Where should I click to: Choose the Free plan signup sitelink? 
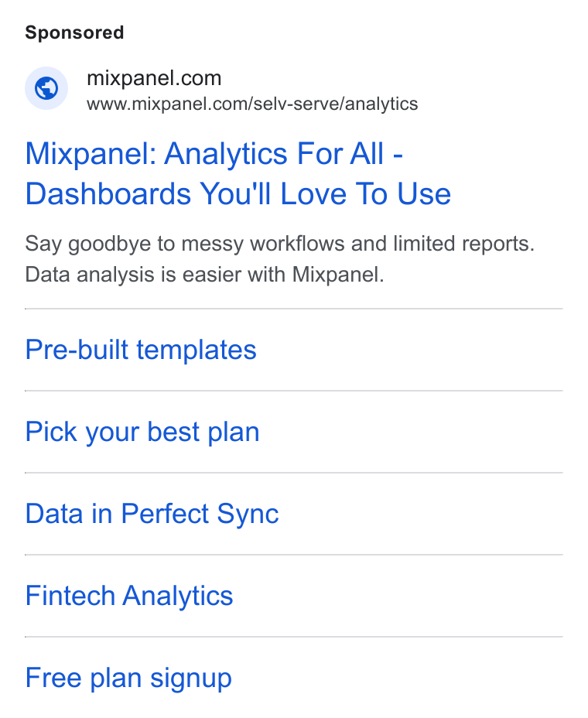point(128,678)
